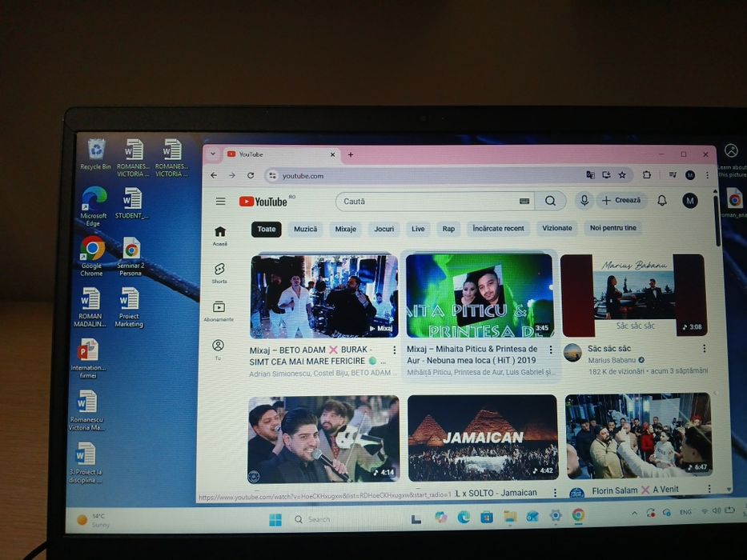Screen dimensions: 747x560
Task: Open the Windows Start menu
Action: point(275,519)
